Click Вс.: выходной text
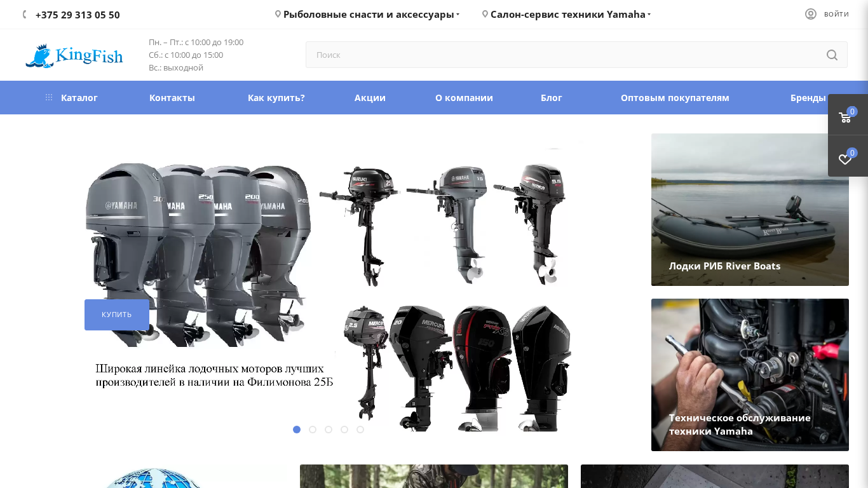868x488 pixels. [176, 67]
